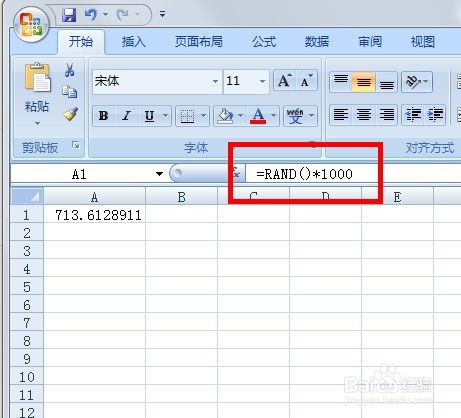Click the 字体 group label

click(x=196, y=147)
